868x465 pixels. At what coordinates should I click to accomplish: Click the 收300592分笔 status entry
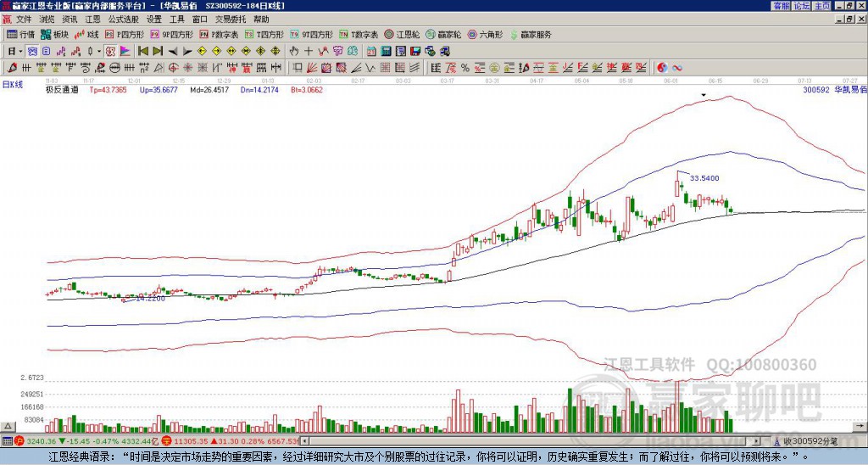pyautogui.click(x=810, y=441)
